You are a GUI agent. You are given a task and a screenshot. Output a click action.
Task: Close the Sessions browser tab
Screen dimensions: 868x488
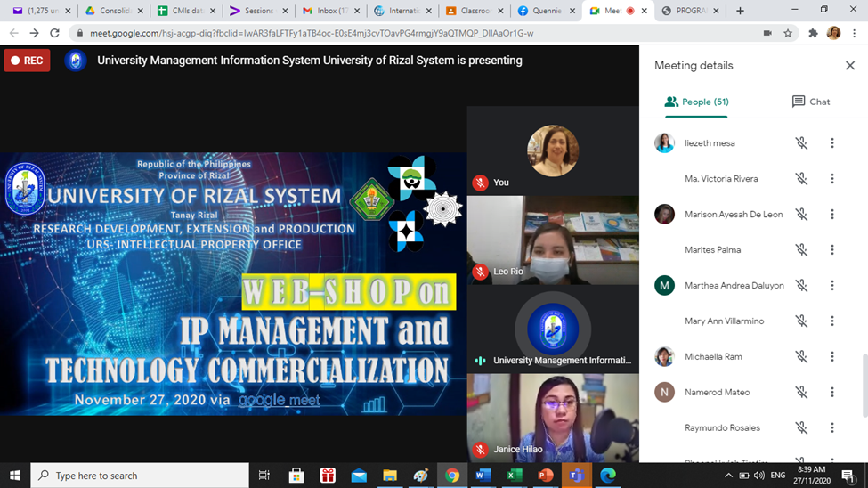tap(285, 11)
